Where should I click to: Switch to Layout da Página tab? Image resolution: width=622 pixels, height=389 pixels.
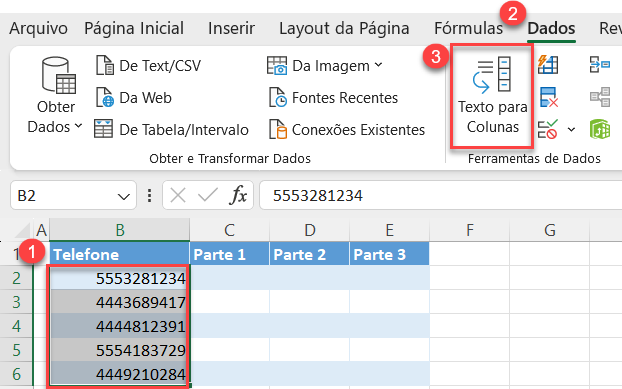coord(344,29)
